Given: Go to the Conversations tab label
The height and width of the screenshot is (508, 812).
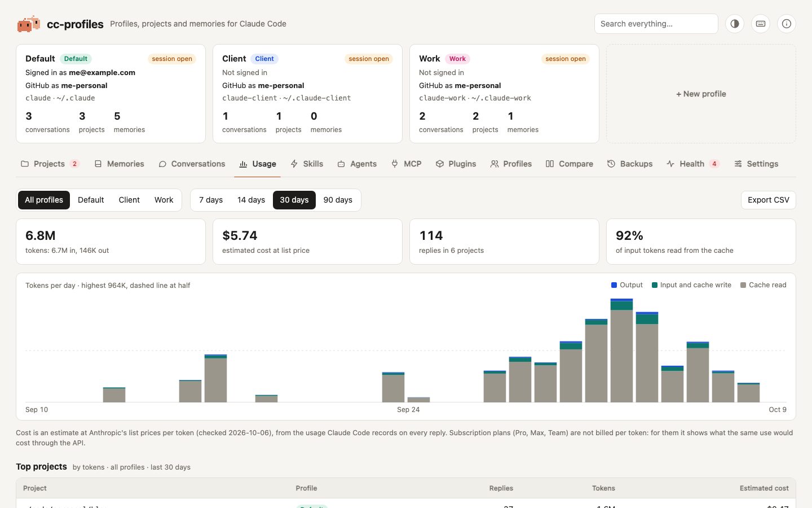Looking at the screenshot, I should point(198,164).
